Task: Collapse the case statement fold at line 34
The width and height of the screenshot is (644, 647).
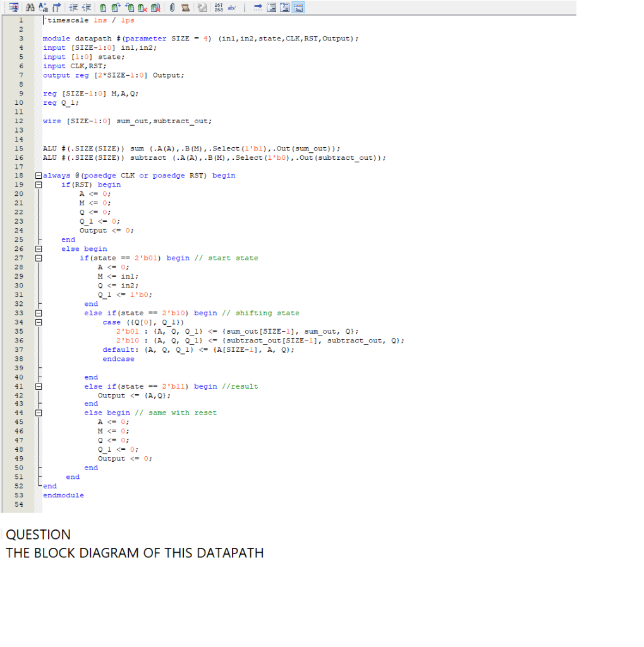Action: tap(39, 322)
